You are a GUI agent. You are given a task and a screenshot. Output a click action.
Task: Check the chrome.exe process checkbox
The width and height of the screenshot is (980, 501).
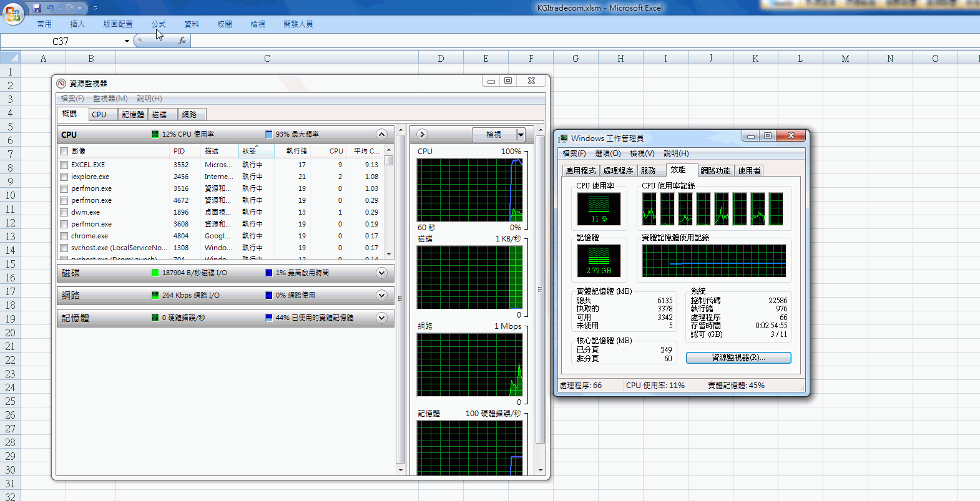click(64, 236)
